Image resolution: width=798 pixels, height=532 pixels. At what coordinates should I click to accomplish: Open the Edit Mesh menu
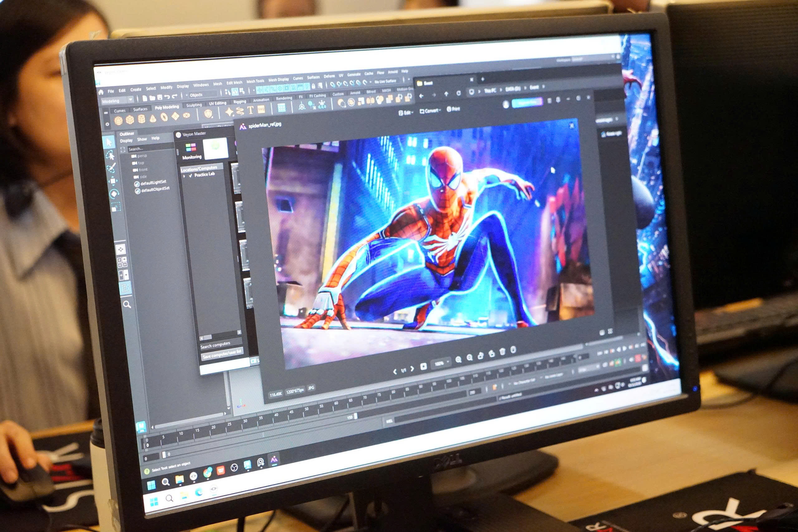click(x=234, y=83)
